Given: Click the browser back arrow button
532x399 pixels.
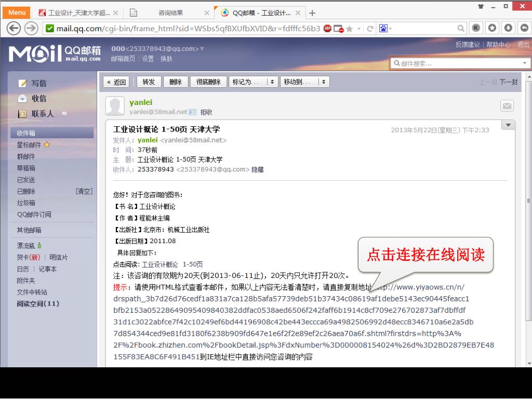Looking at the screenshot, I should pos(14,29).
